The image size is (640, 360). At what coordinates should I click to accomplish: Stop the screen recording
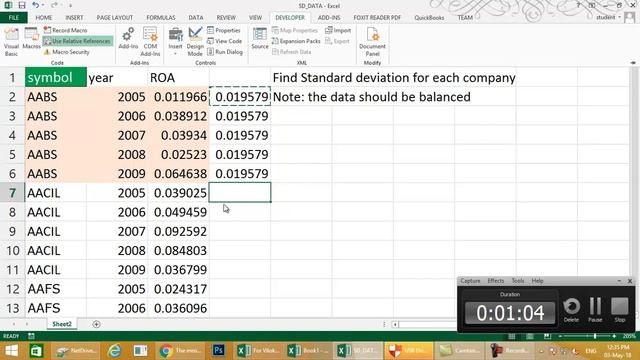click(x=620, y=309)
